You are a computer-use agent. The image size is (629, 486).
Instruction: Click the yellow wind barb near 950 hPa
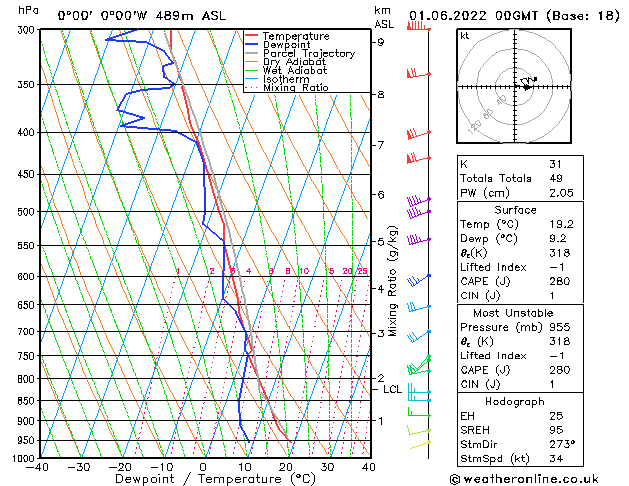[x=420, y=445]
